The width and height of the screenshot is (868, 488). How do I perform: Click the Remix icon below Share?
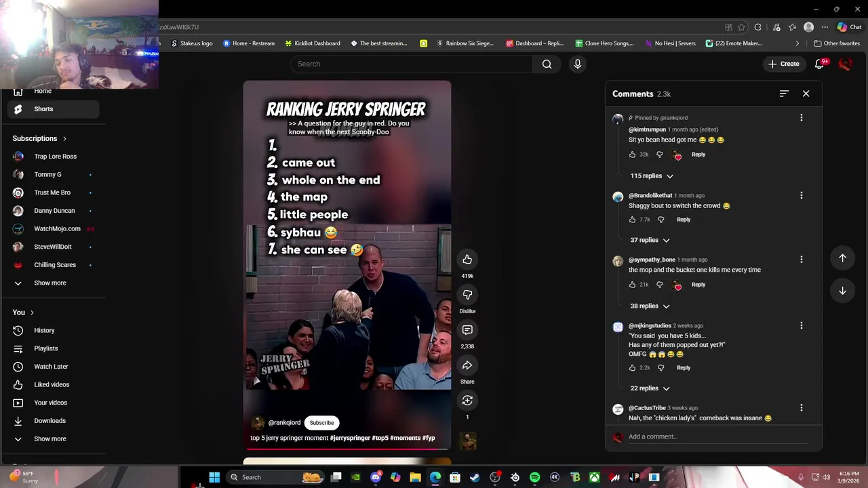(467, 401)
